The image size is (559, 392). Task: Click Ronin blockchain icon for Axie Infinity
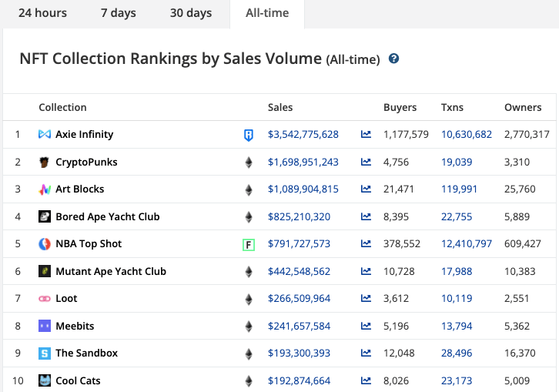249,136
